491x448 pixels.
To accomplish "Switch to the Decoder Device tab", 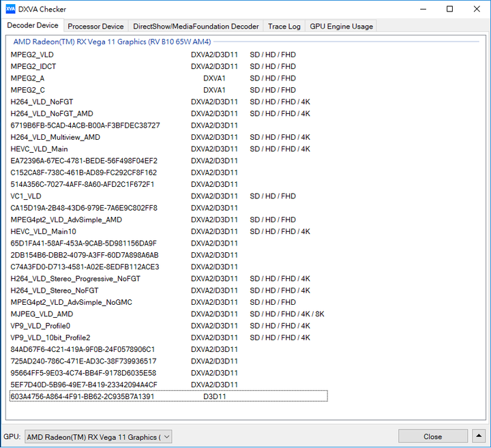I will (33, 25).
